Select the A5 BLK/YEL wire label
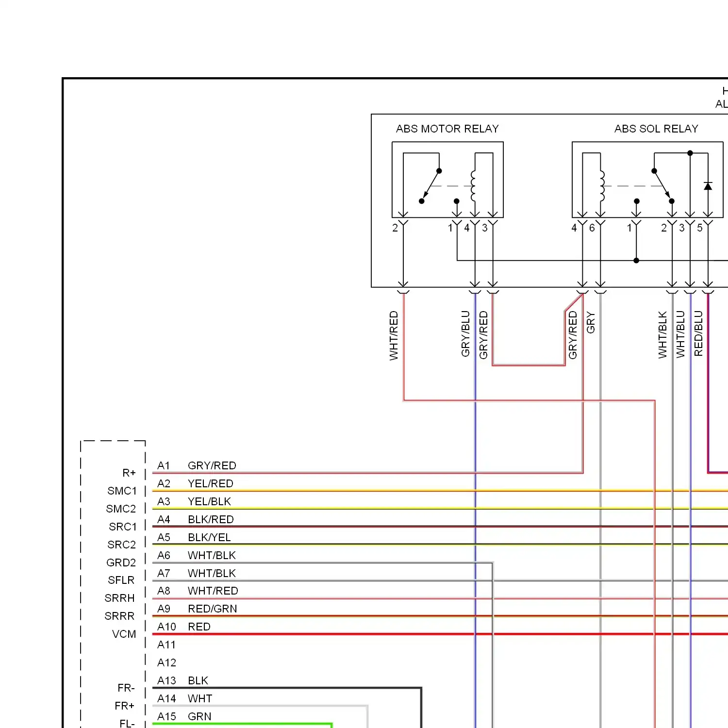 click(x=194, y=537)
